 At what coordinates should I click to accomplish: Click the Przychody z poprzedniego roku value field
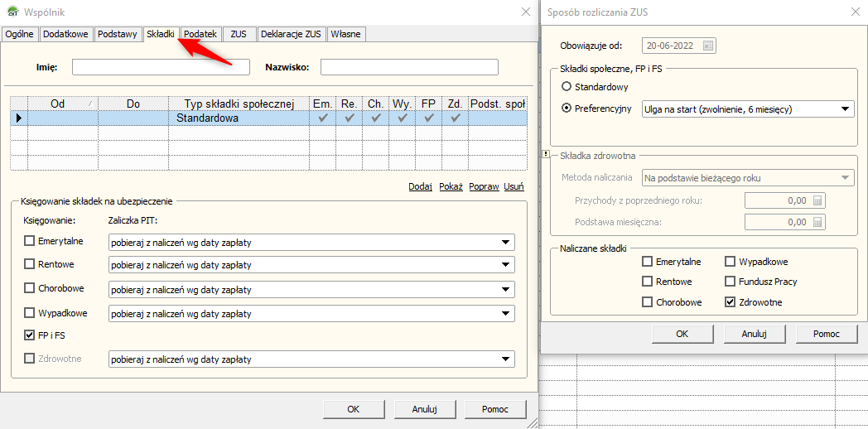coord(785,200)
